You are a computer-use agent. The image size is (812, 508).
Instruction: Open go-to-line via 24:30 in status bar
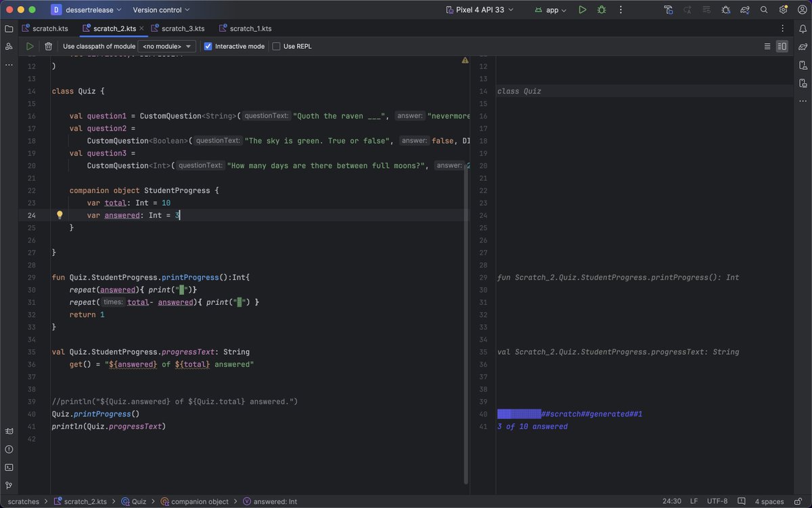click(672, 502)
